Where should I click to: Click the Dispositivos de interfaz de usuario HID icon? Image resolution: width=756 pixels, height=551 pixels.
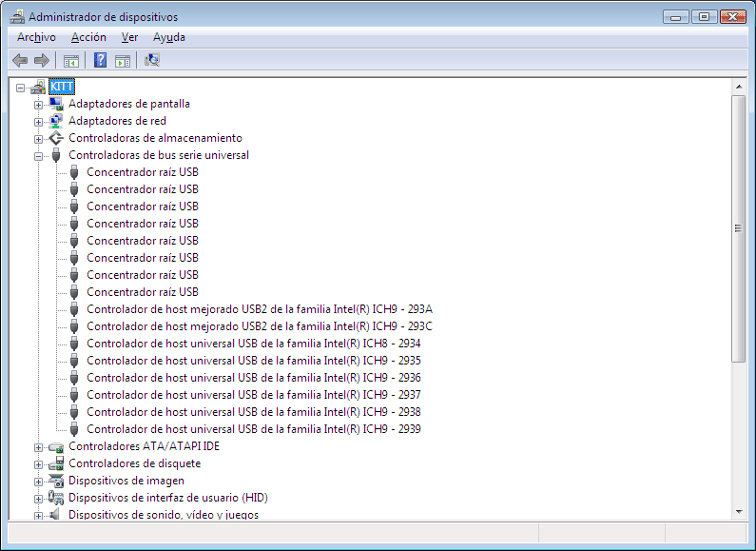tap(56, 498)
